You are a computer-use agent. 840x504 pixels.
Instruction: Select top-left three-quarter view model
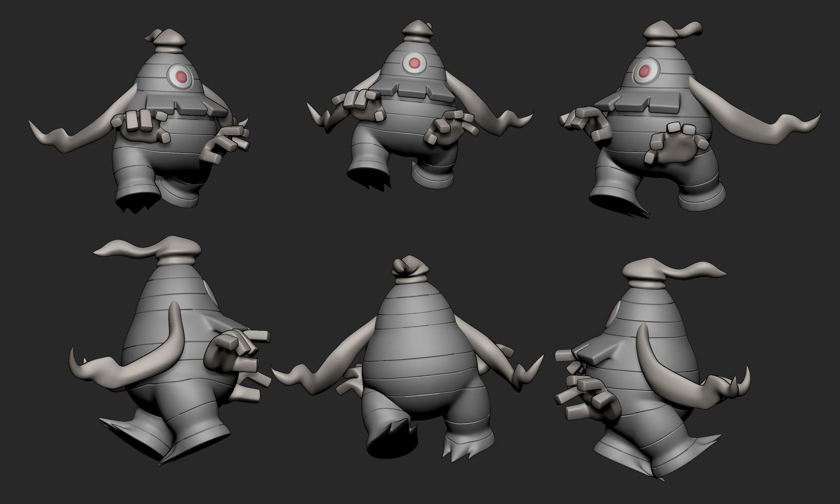point(139,121)
